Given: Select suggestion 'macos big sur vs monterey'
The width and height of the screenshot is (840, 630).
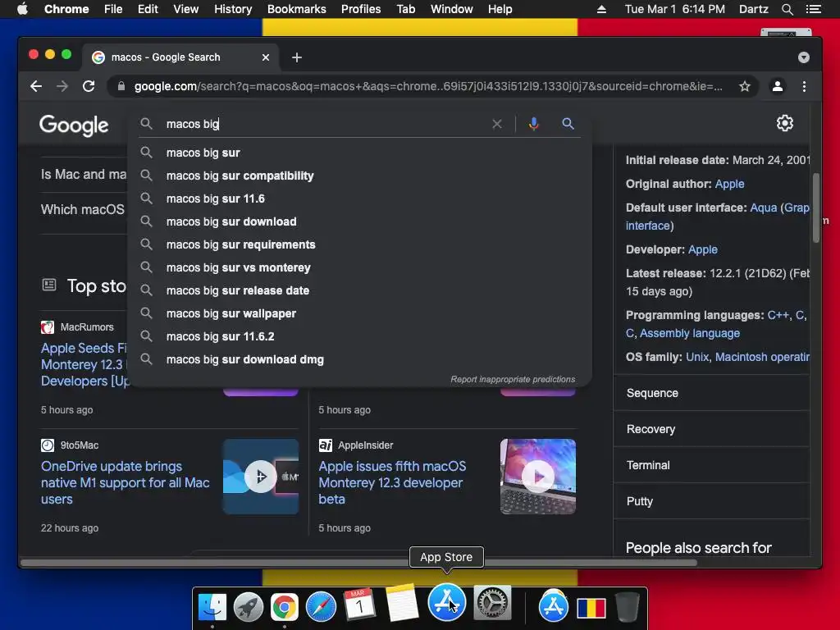Looking at the screenshot, I should click(360, 268).
